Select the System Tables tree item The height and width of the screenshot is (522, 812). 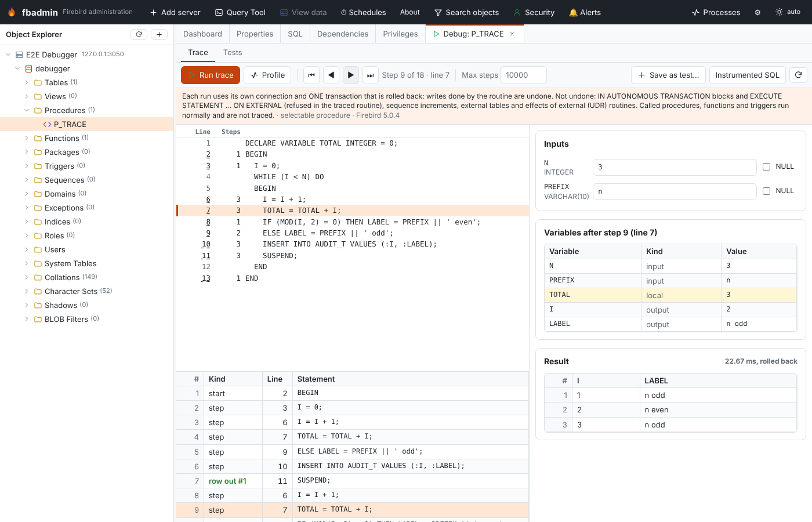tap(71, 263)
